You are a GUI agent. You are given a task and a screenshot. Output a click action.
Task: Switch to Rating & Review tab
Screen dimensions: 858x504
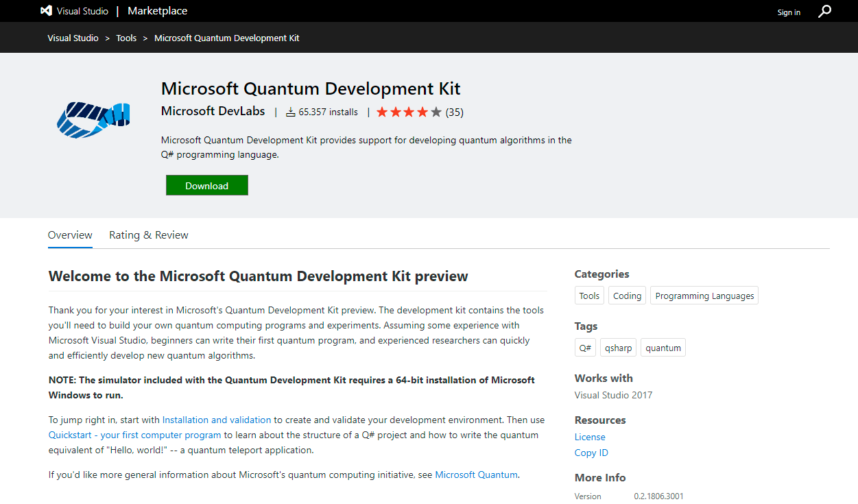[x=149, y=235]
